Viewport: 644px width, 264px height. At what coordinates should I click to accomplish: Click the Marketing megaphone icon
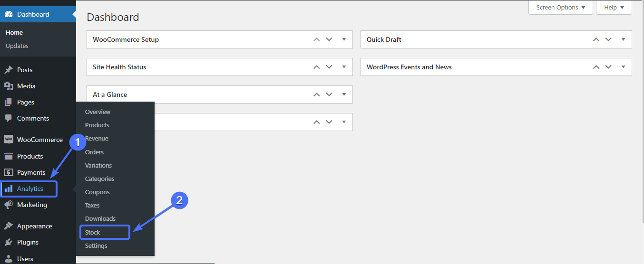point(9,205)
